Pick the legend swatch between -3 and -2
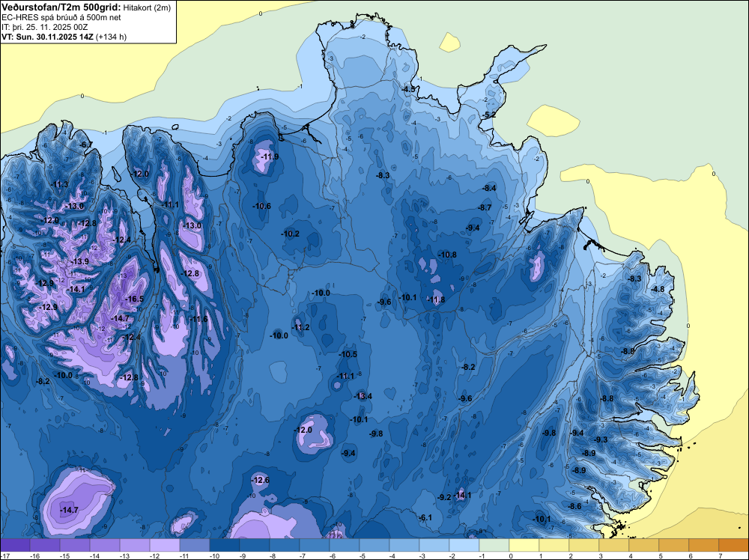The image size is (749, 560). (434, 545)
